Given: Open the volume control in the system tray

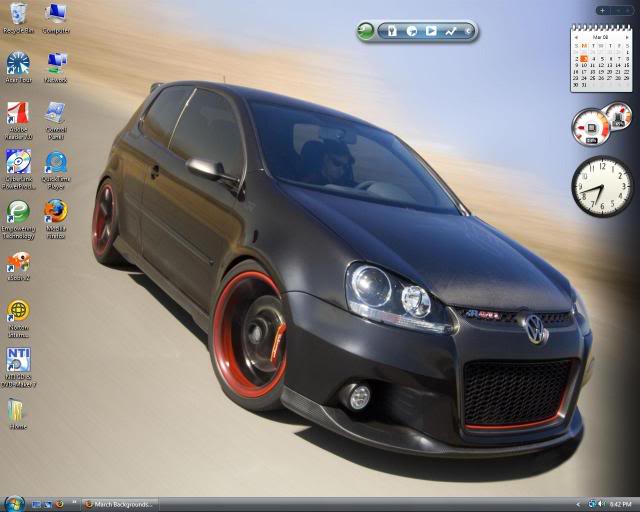Looking at the screenshot, I should point(602,504).
